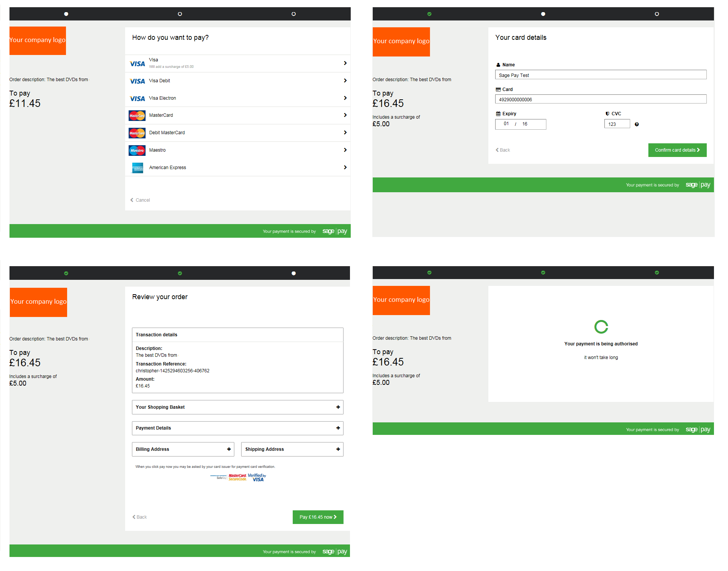
Task: Click the payment authorisation progress spinner
Action: (601, 326)
